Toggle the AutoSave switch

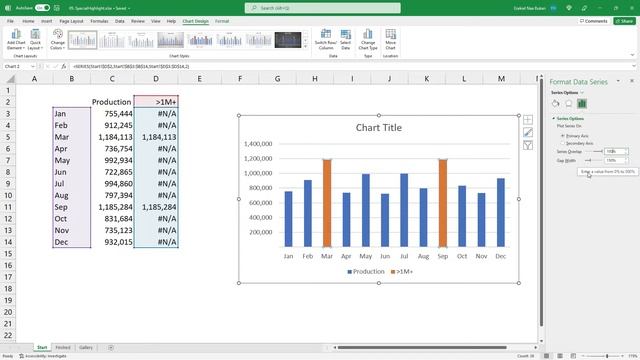click(42, 8)
